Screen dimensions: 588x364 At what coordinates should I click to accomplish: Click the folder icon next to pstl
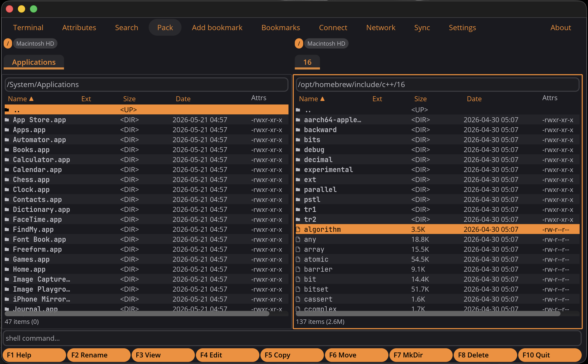(298, 200)
